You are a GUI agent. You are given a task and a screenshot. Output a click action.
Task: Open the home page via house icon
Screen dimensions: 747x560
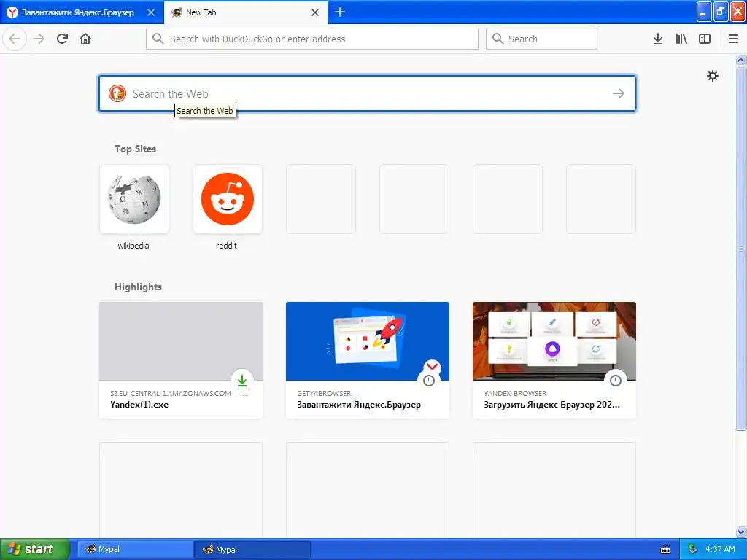tap(85, 39)
